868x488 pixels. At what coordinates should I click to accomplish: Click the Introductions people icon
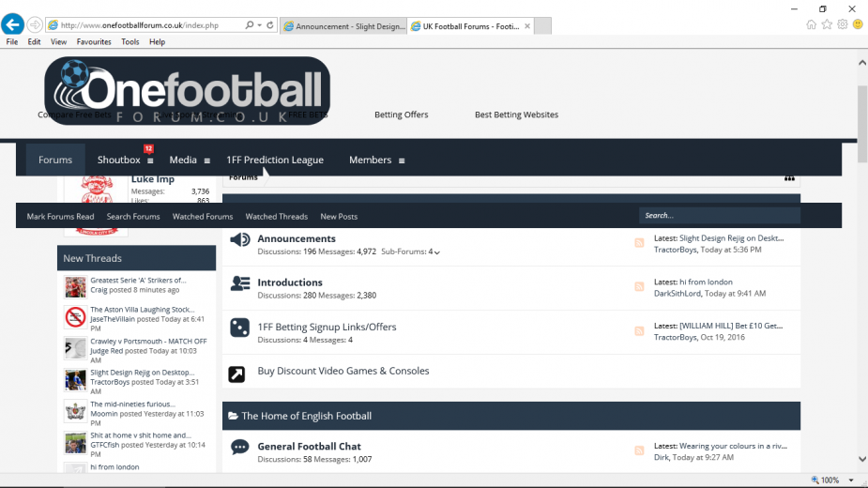click(239, 283)
